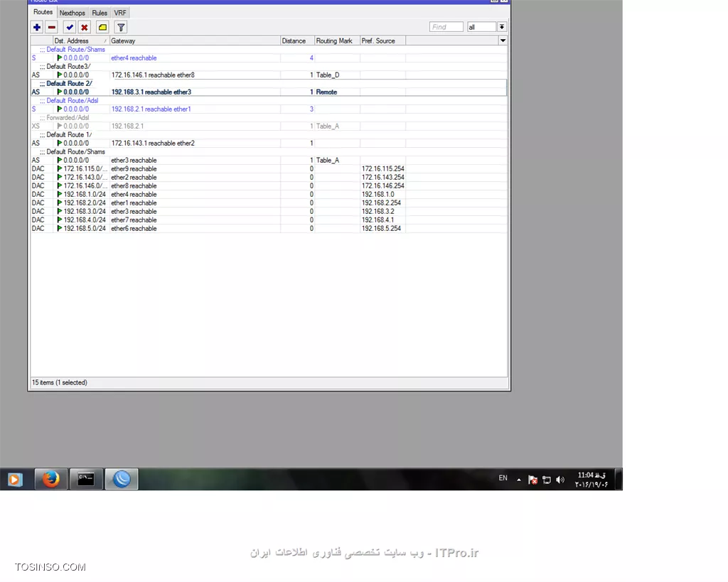Select DAC route 192.168.1.0/24
The image size is (728, 582).
coord(268,195)
